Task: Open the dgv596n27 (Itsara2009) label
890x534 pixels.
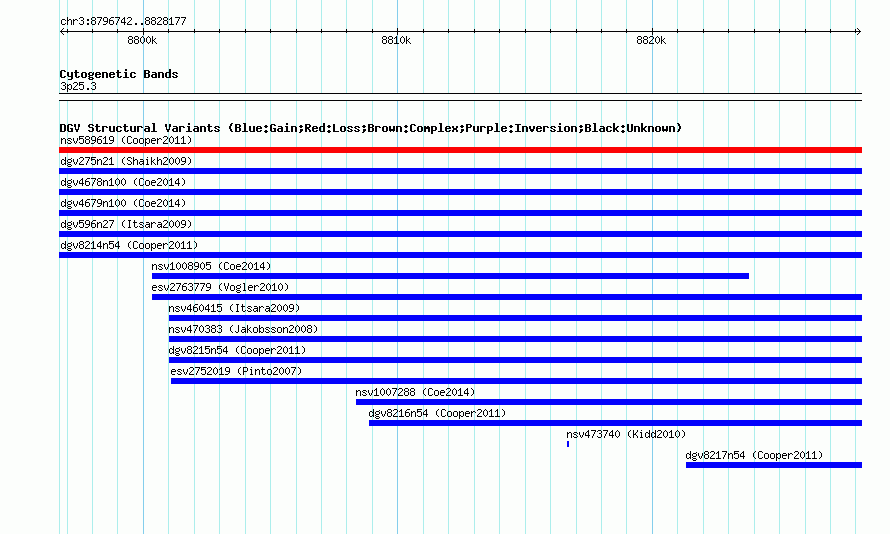Action: click(126, 224)
